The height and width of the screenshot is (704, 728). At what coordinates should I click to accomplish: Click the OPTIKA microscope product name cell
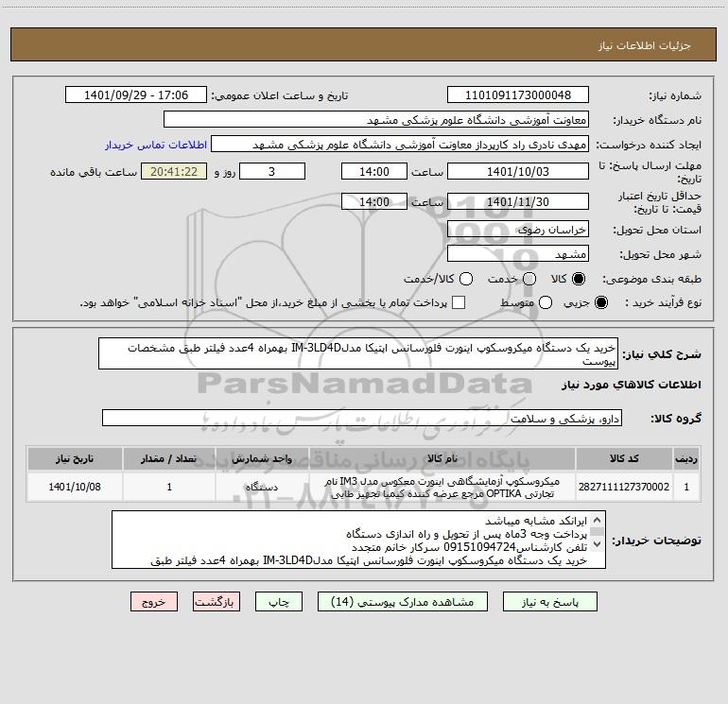[442, 487]
